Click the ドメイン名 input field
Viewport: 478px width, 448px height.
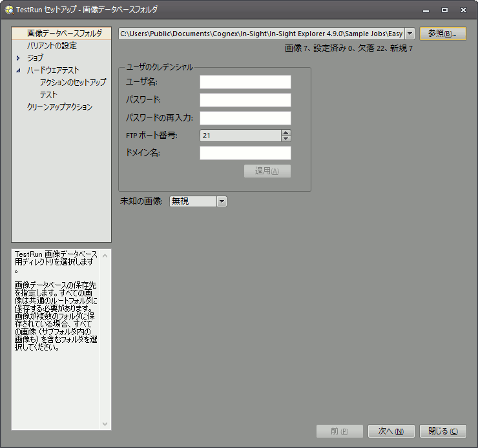pyautogui.click(x=245, y=153)
